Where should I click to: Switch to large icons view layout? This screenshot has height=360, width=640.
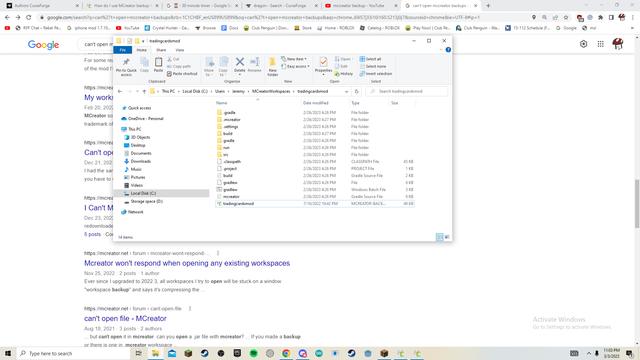point(447,237)
